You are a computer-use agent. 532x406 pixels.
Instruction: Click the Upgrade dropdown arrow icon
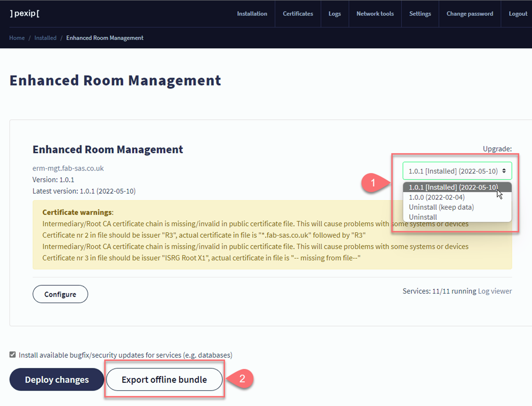click(x=504, y=171)
